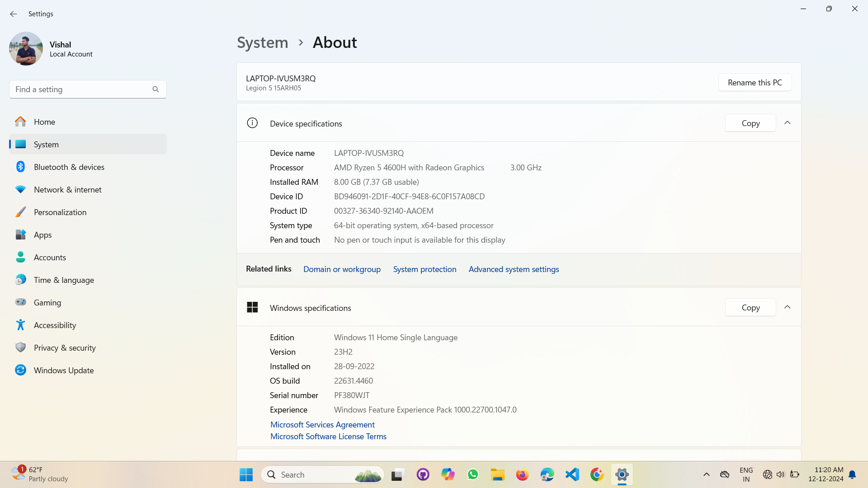The image size is (868, 488).
Task: Click the search magnifier in Find a setting
Action: tap(156, 89)
